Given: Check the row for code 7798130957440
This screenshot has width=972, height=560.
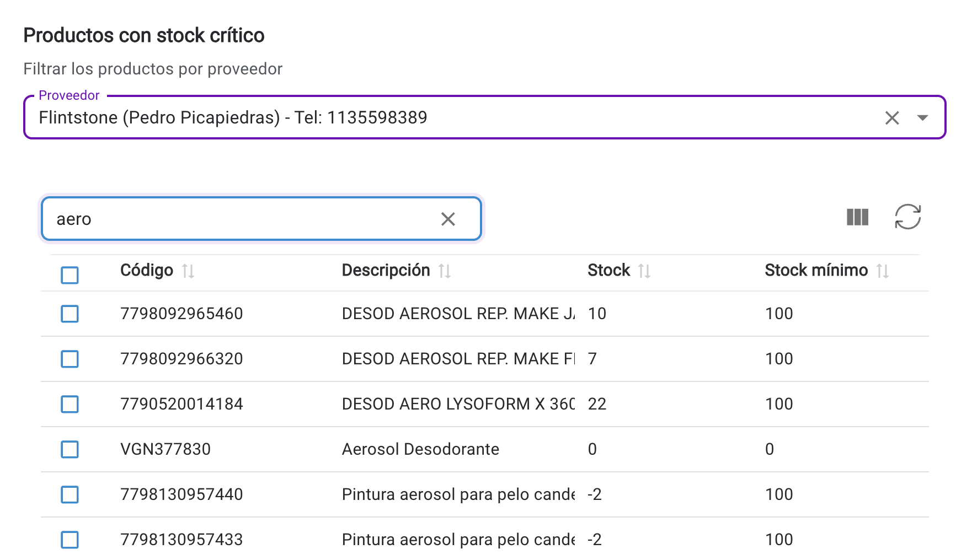Looking at the screenshot, I should coord(70,494).
